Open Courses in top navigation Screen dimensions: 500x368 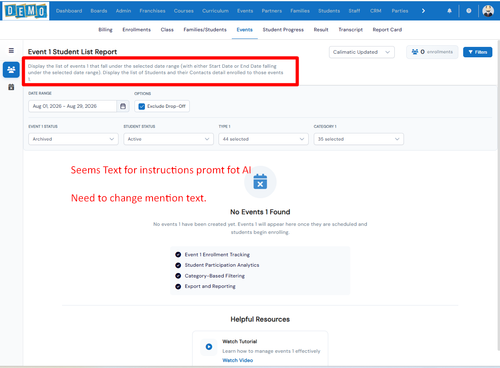[184, 11]
